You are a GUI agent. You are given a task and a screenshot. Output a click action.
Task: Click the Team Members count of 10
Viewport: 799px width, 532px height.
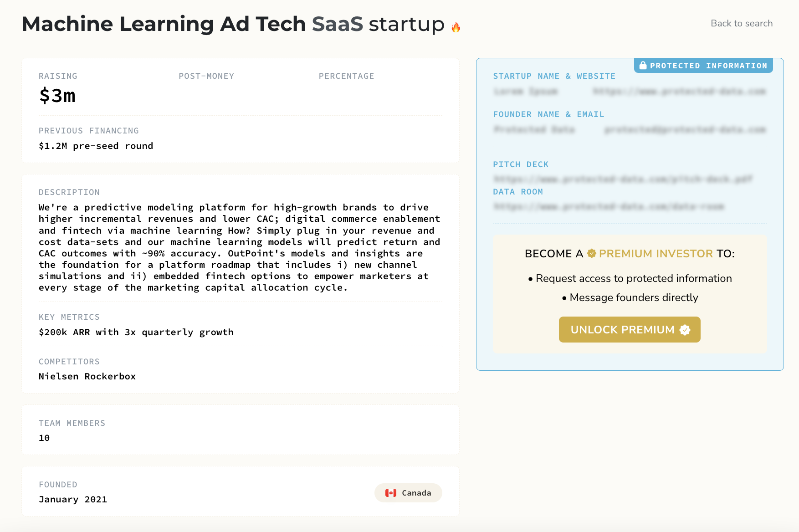tap(44, 438)
